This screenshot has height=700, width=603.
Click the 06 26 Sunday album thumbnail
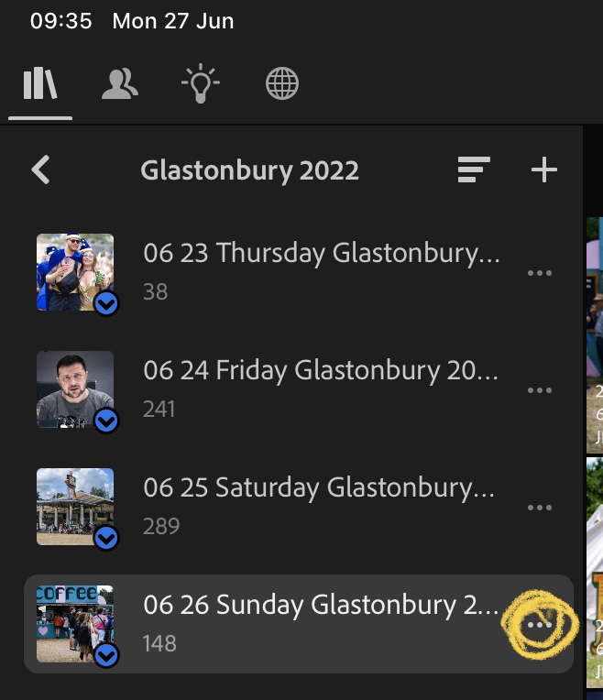click(73, 621)
